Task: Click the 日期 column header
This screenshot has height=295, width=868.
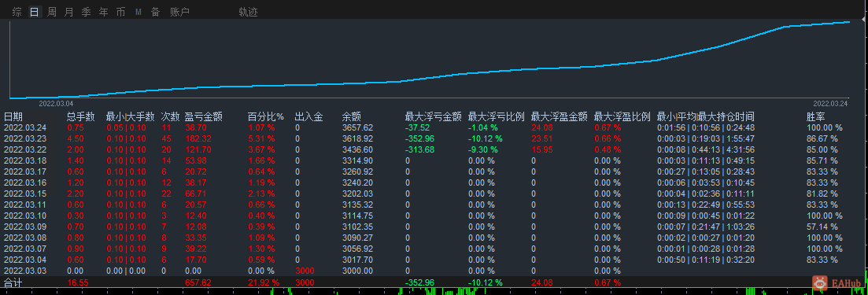Action: click(13, 116)
